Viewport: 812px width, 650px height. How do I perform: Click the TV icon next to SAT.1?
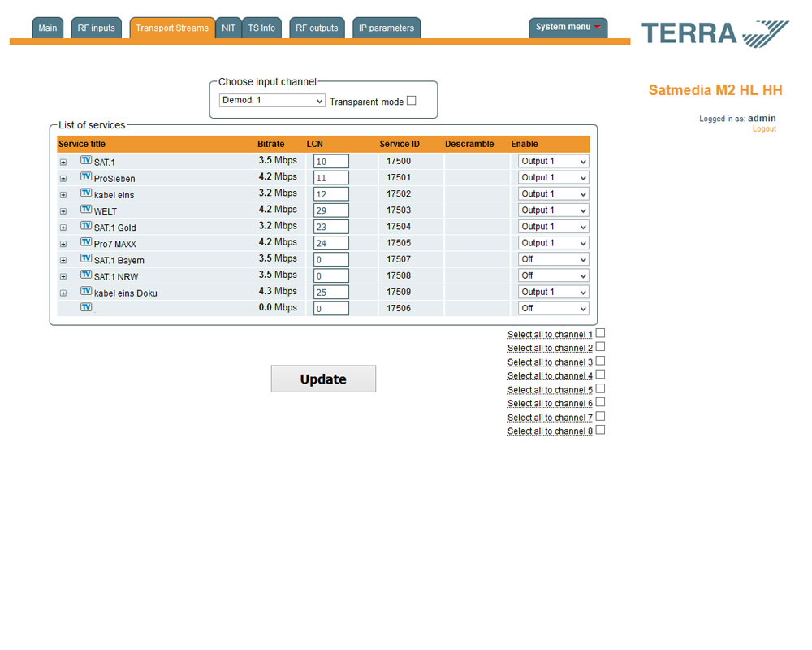[86, 160]
